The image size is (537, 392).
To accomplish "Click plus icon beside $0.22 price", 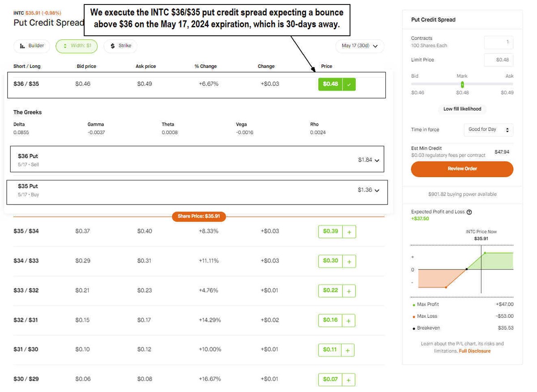I will click(x=349, y=291).
